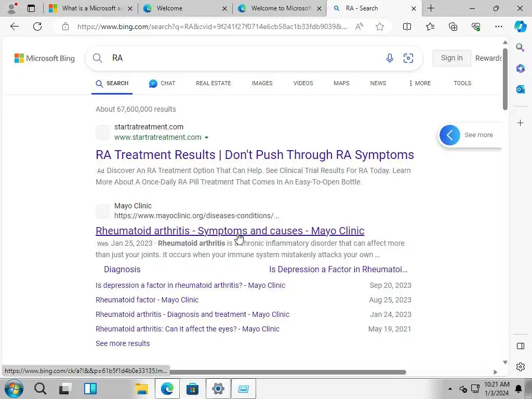The width and height of the screenshot is (532, 399).
Task: Toggle the sidebar layout icon near the bottom
Action: coord(520,346)
